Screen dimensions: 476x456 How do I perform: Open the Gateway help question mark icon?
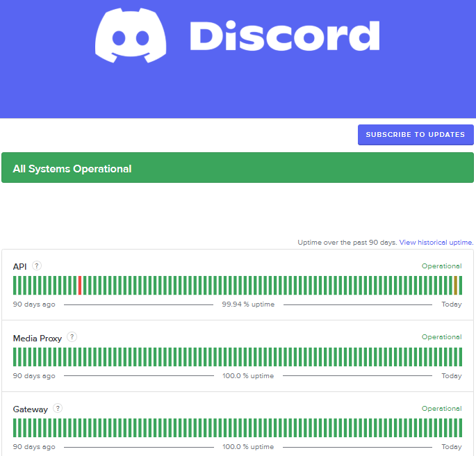click(x=58, y=408)
